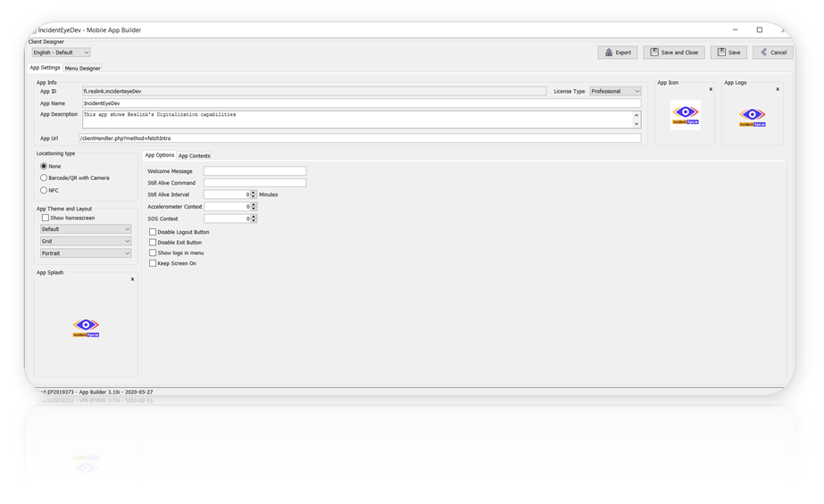Click the App Logo eye image

(x=753, y=116)
